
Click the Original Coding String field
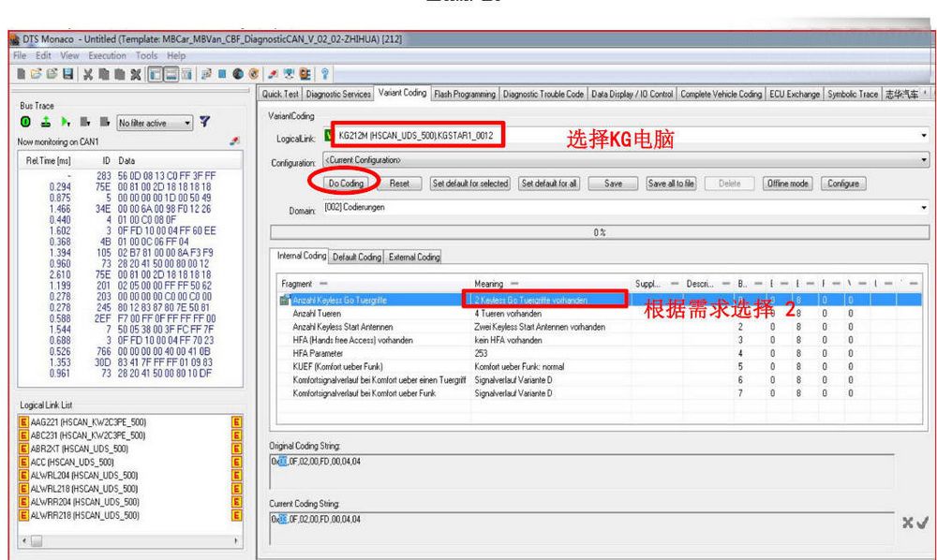pyautogui.click(x=582, y=471)
